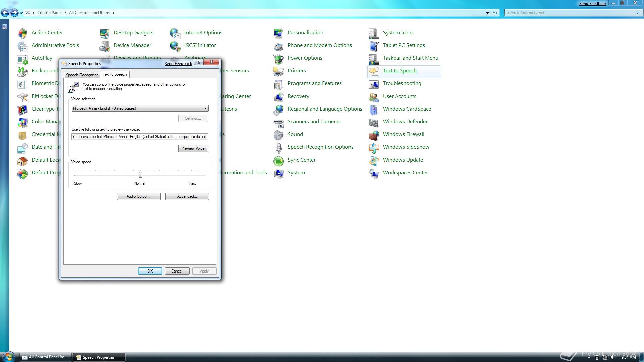Click the clock showing 9:34 AM

click(628, 357)
